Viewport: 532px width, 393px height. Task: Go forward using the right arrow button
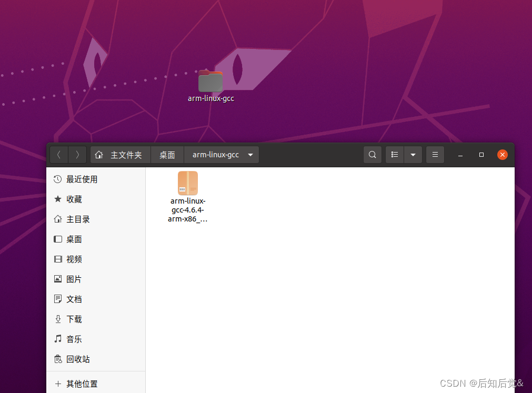coord(77,155)
